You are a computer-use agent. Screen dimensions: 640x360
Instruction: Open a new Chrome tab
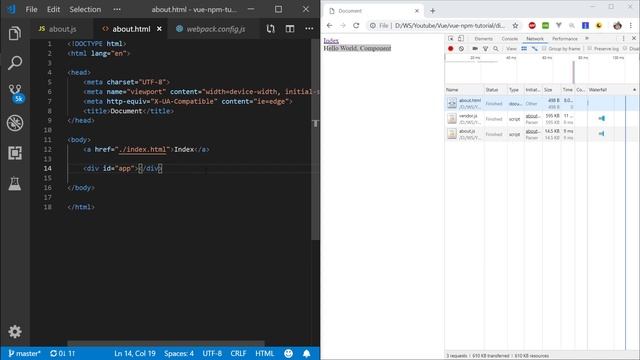click(433, 11)
